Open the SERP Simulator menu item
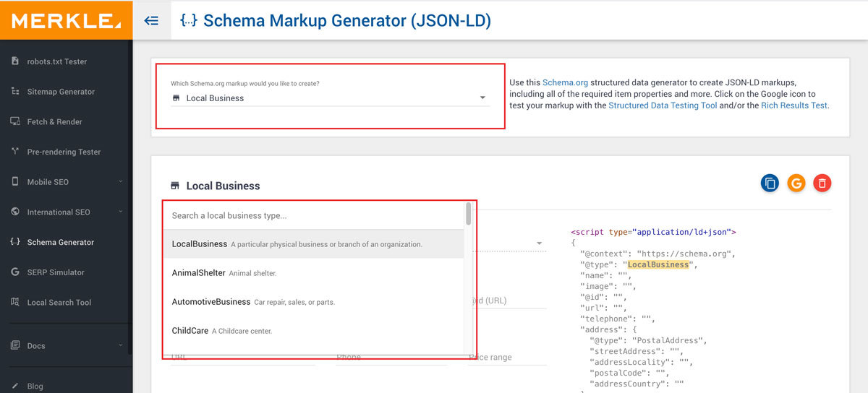The image size is (868, 393). point(56,272)
